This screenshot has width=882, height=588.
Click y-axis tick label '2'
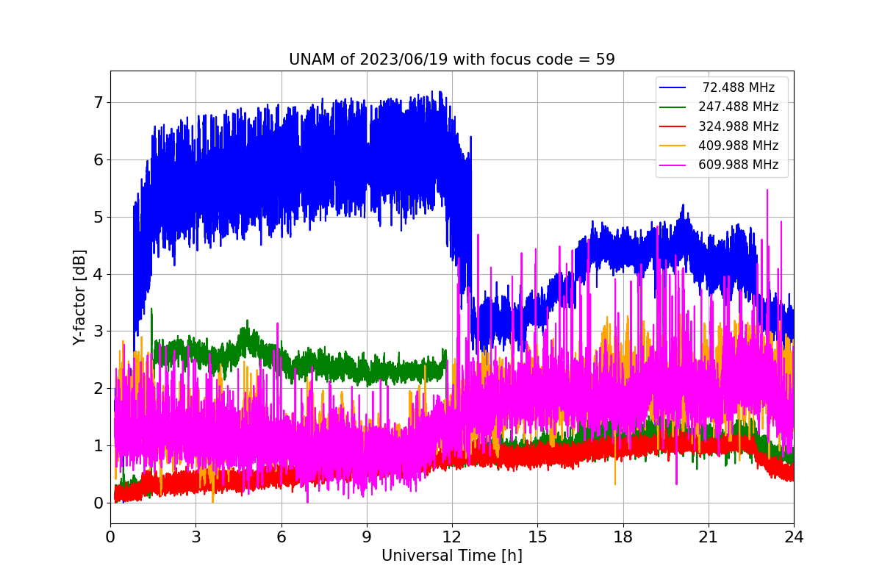(x=98, y=389)
